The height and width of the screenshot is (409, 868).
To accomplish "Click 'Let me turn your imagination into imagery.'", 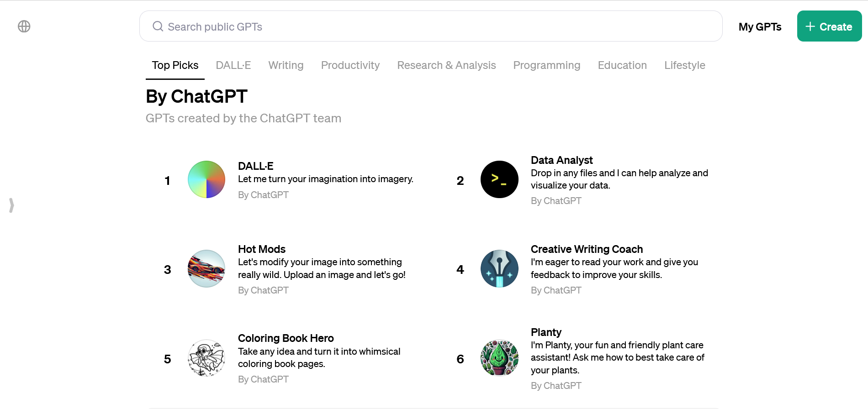I will [x=326, y=179].
